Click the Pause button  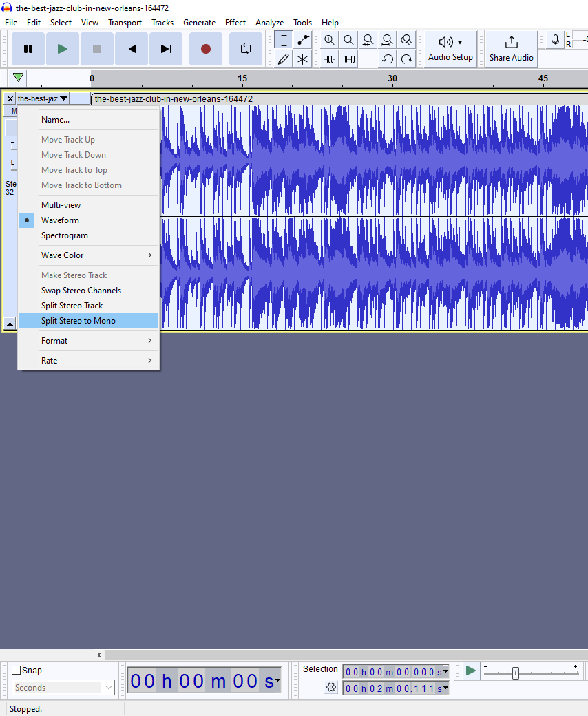(28, 49)
